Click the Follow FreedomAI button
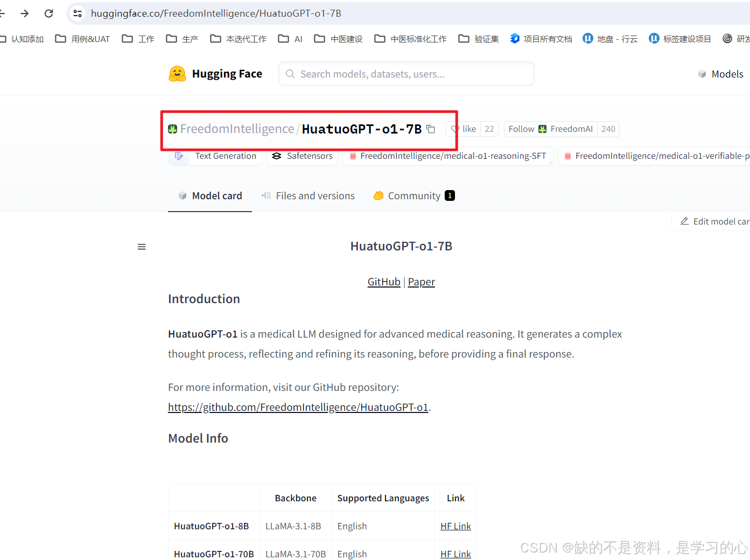The width and height of the screenshot is (750, 560). [x=550, y=129]
